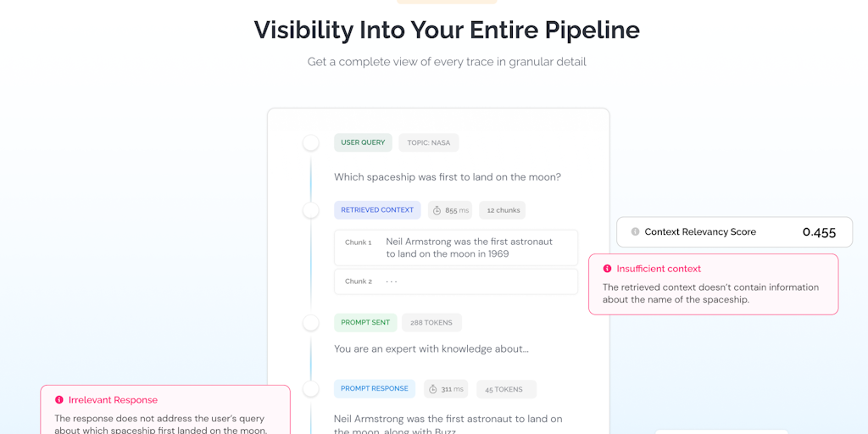This screenshot has width=868, height=434.
Task: Click the alert icon beside Insufficient context
Action: pos(607,269)
